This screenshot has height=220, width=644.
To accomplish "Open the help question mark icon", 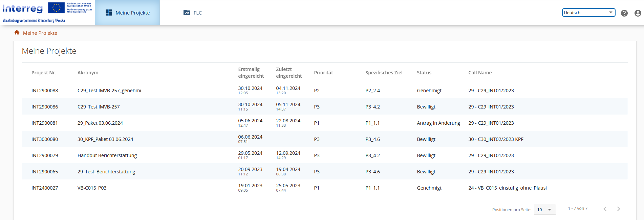I will 624,13.
